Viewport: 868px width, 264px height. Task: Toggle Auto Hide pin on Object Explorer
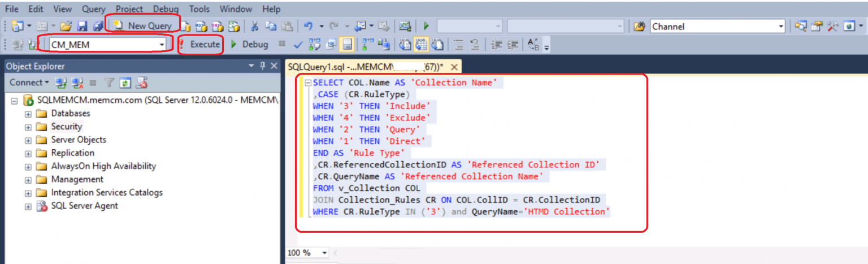262,66
